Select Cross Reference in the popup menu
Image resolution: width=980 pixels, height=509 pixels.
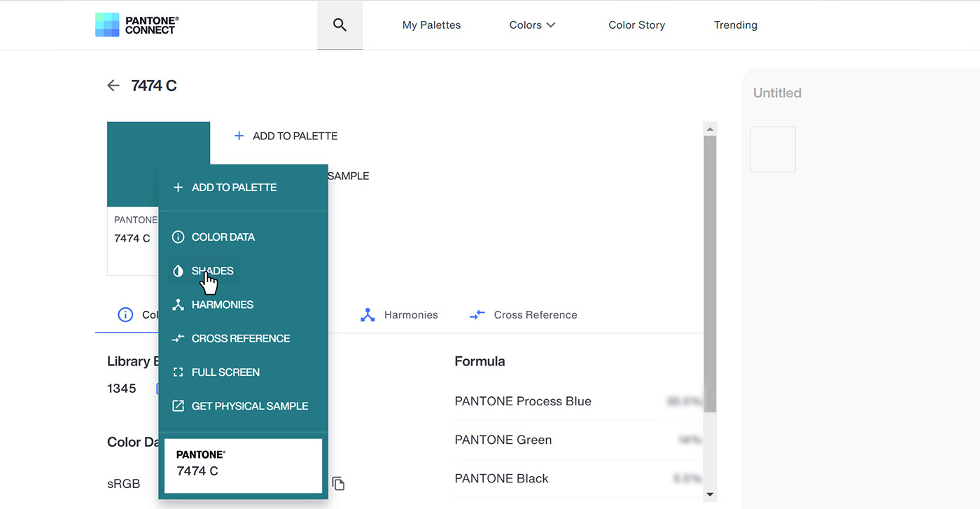tap(240, 338)
